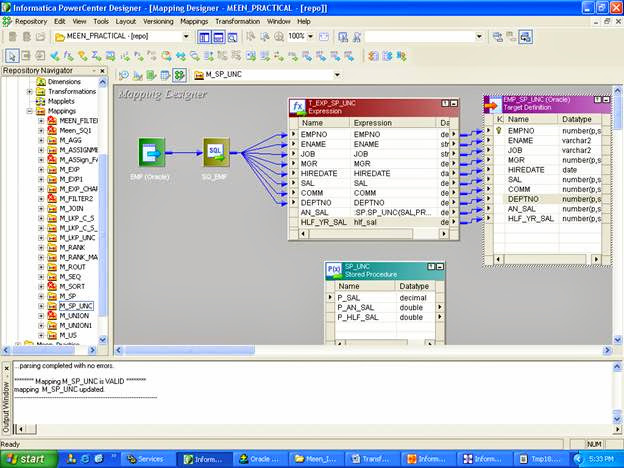
Task: Click the Mapplets folder icon in navigator
Action: [41, 101]
